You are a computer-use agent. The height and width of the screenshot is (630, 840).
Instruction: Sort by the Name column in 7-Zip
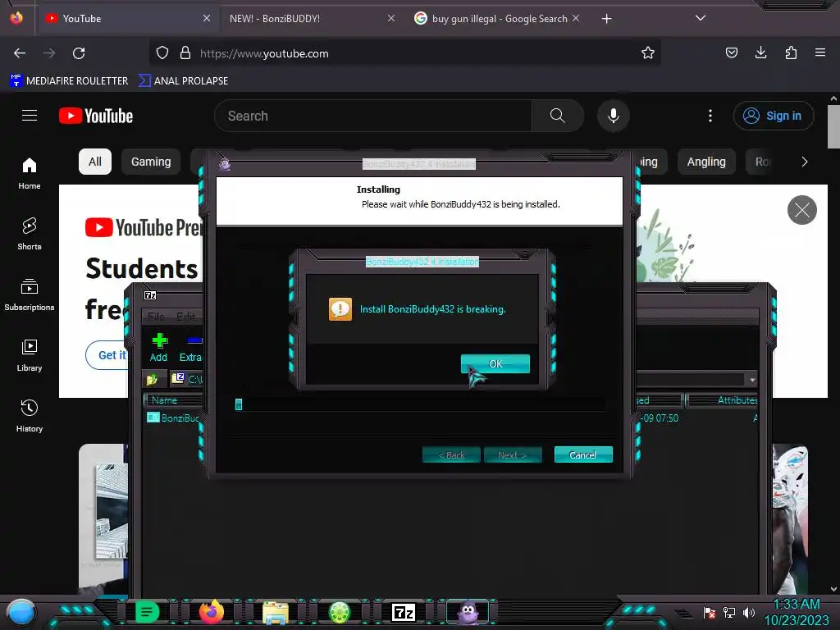174,400
